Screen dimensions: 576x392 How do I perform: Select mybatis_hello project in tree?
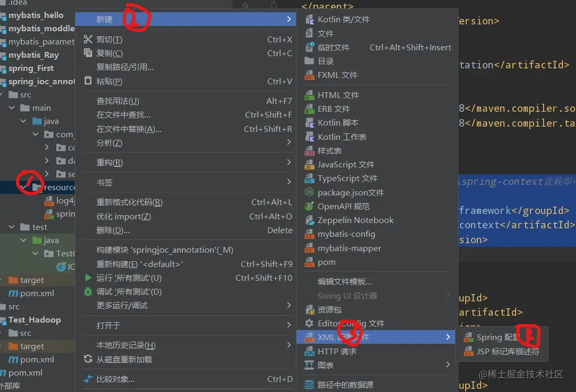36,15
